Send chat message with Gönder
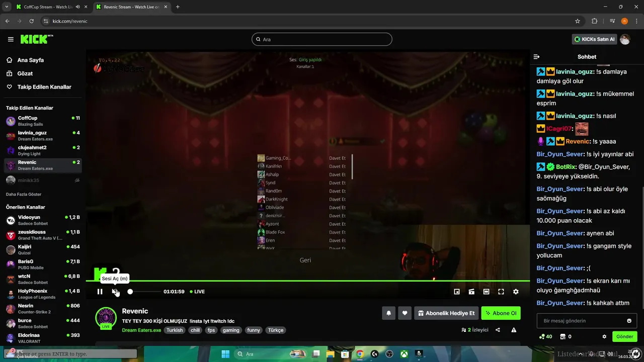Screen dimensions: 644x362 (x=625, y=337)
